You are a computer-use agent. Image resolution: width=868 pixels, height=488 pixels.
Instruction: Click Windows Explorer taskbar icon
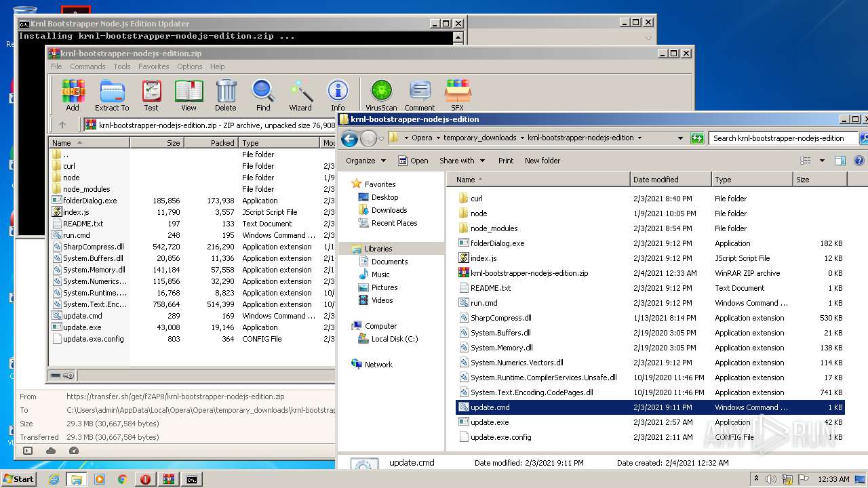pyautogui.click(x=77, y=479)
